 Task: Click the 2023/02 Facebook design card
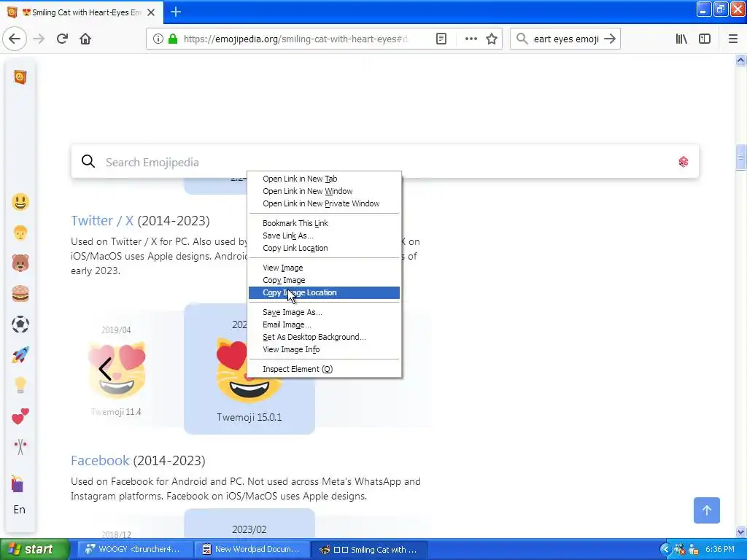249,523
